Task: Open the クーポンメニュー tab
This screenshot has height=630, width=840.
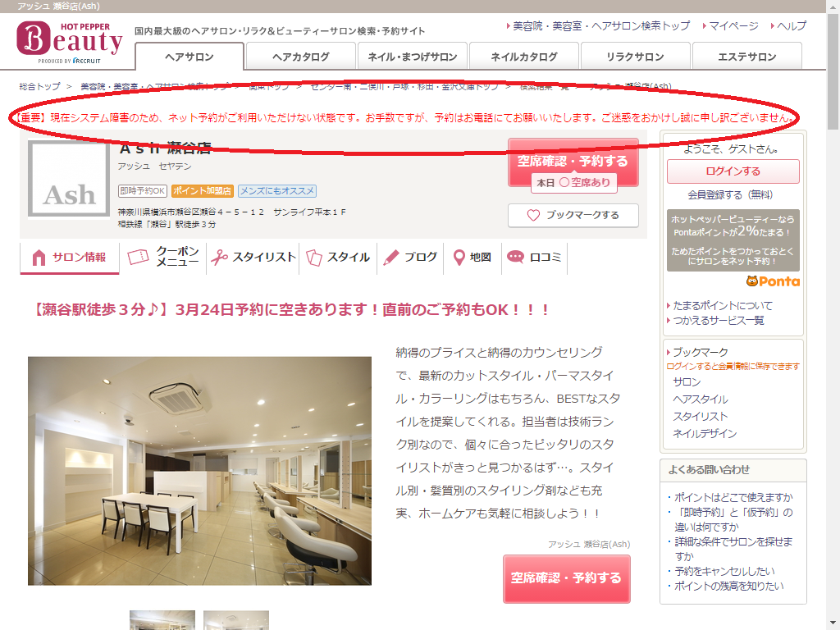Action: [x=163, y=257]
